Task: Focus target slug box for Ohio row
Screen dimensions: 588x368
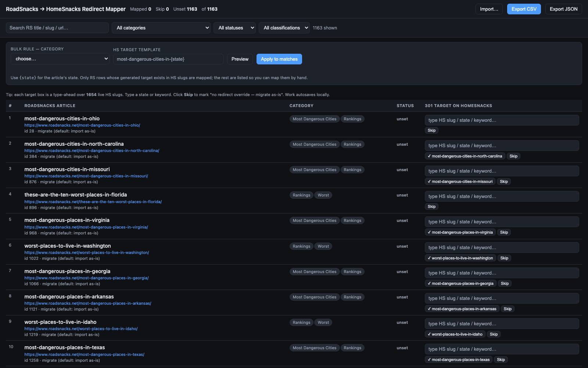Action: tap(502, 120)
